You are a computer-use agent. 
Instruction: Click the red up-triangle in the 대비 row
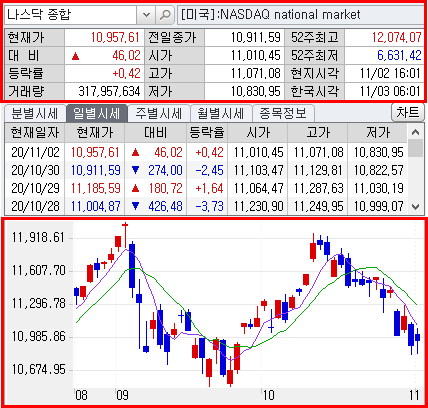pos(76,56)
